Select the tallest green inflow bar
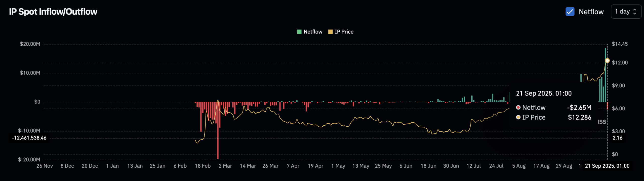The width and height of the screenshot is (644, 181). 606,76
